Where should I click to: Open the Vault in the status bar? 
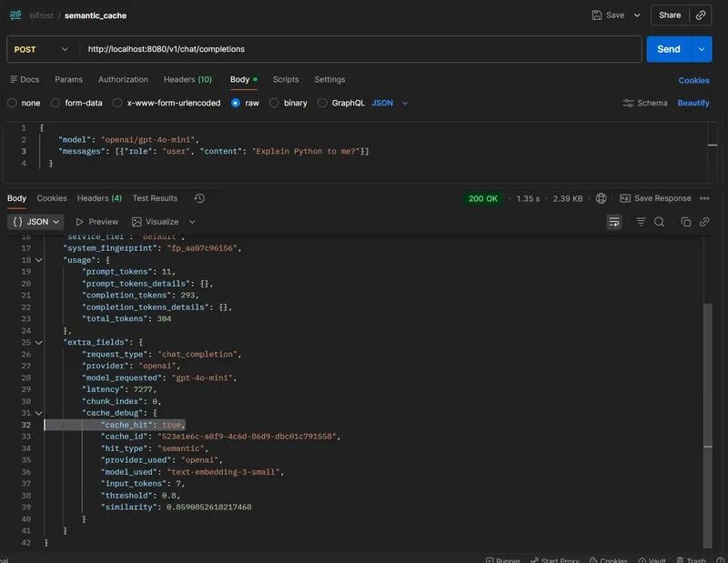point(654,559)
